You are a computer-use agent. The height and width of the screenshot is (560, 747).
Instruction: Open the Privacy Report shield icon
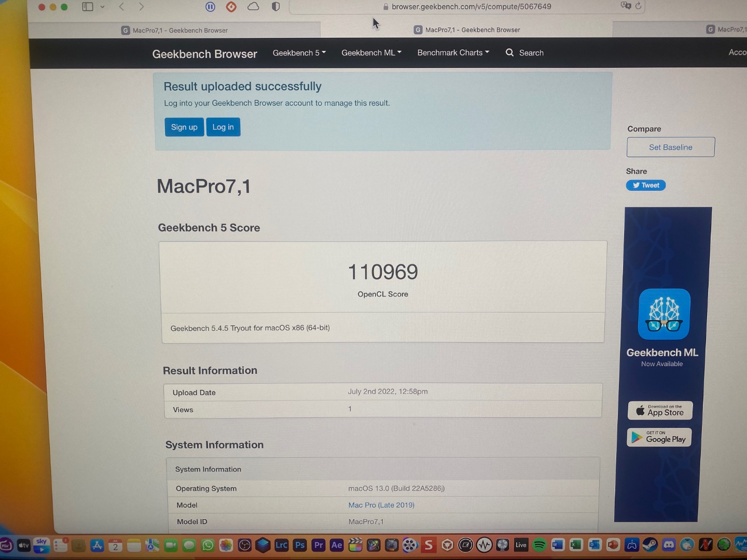[276, 7]
